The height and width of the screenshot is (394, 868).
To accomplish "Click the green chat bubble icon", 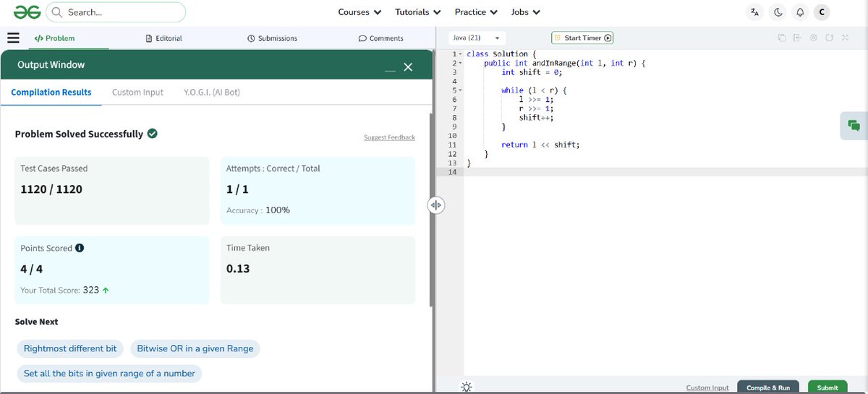I will pyautogui.click(x=854, y=126).
